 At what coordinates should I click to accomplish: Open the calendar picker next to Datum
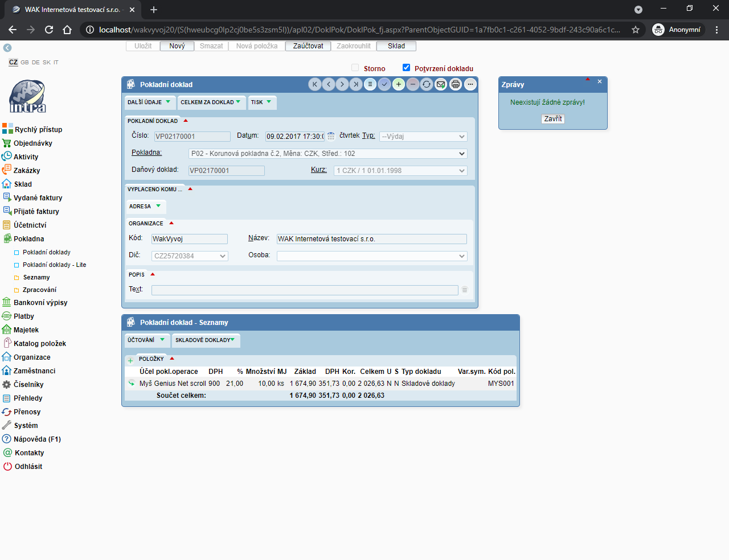[x=331, y=137]
